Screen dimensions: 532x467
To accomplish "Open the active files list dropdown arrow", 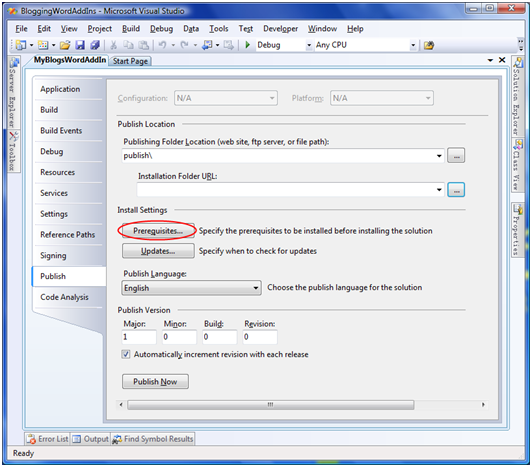I will 490,60.
